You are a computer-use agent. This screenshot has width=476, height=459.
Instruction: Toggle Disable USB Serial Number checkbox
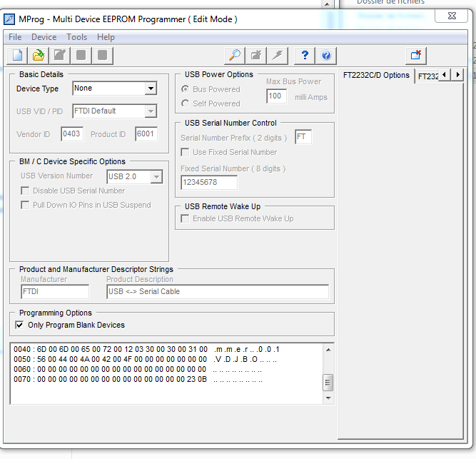point(25,191)
